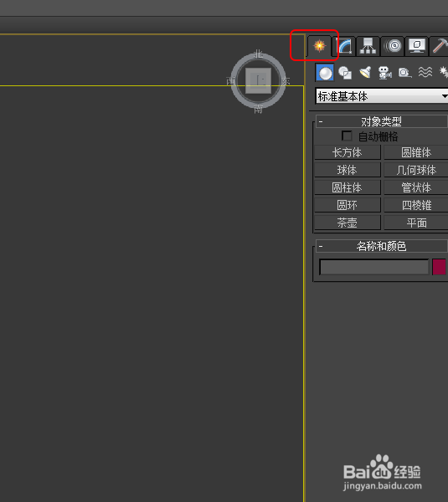The width and height of the screenshot is (448, 502).
Task: Open the object color swatch
Action: pos(439,267)
